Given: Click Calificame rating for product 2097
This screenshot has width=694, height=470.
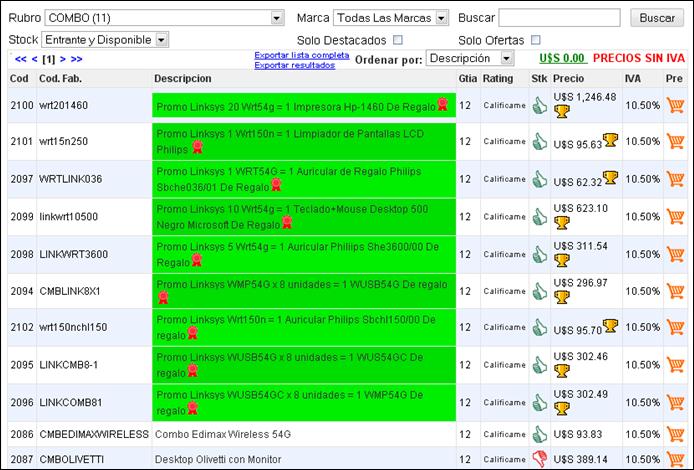Looking at the screenshot, I should click(504, 179).
